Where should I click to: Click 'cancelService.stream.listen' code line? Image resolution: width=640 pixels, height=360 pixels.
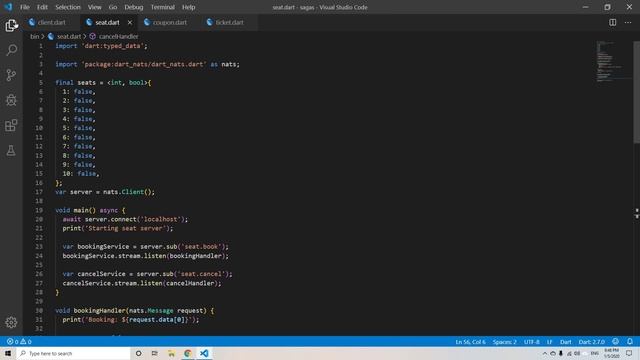[x=142, y=283]
